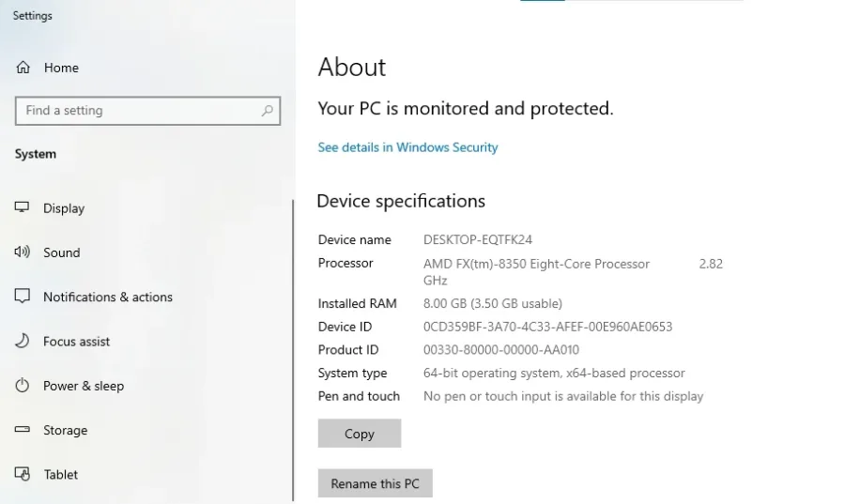The image size is (845, 504).
Task: Click the Power & sleep icon
Action: pos(23,386)
